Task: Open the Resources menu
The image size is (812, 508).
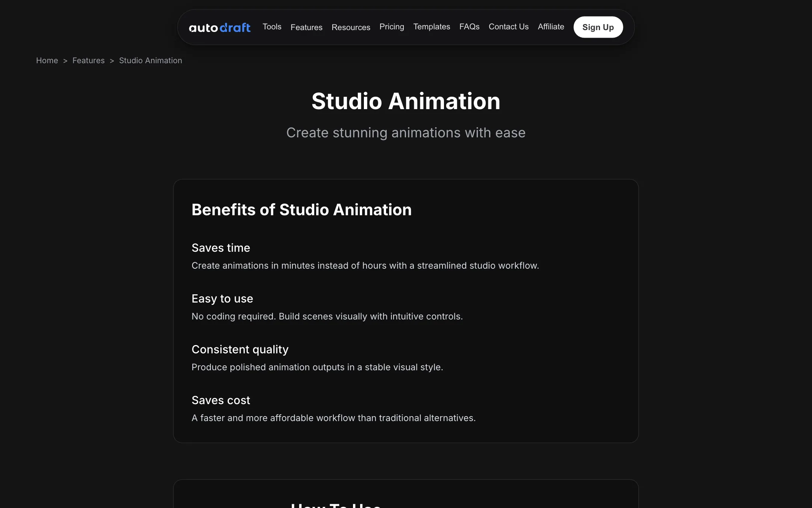Action: click(351, 27)
